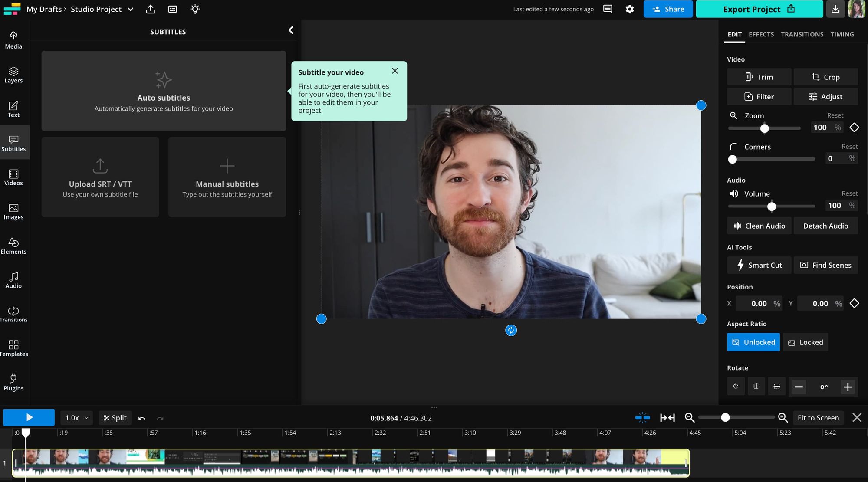Select Unlocked aspect ratio option

tap(753, 342)
